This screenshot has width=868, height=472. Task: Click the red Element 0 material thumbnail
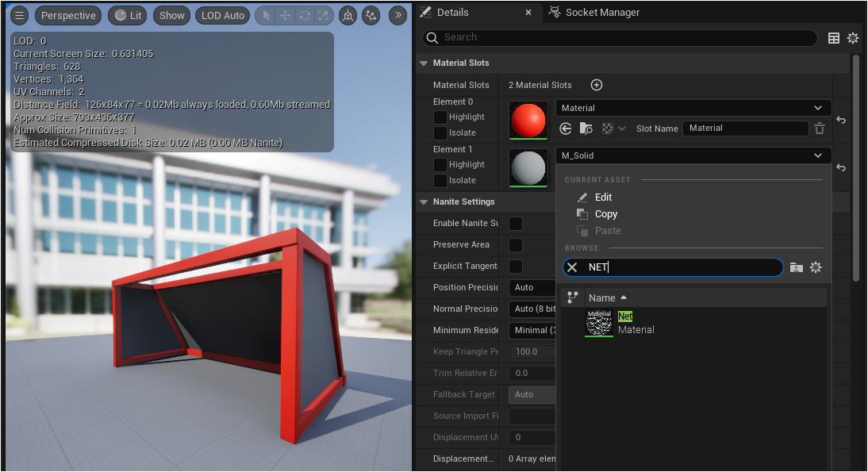pos(528,120)
